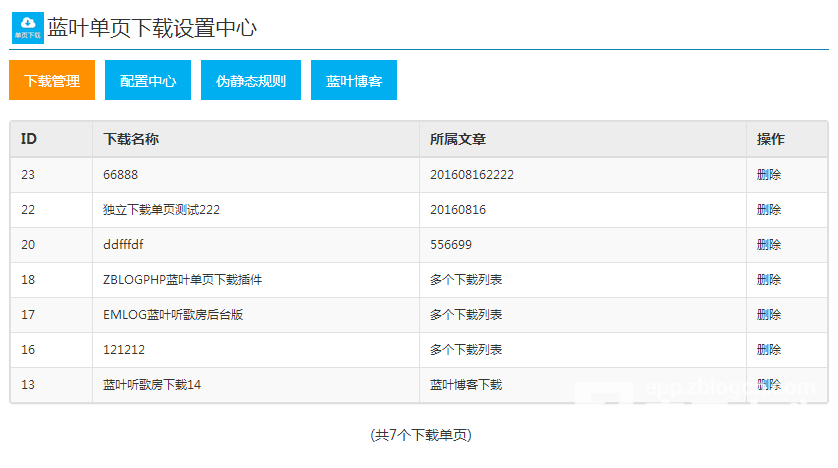Image resolution: width=838 pixels, height=468 pixels.
Task: Open the 伪静态规则 tab
Action: pos(251,81)
